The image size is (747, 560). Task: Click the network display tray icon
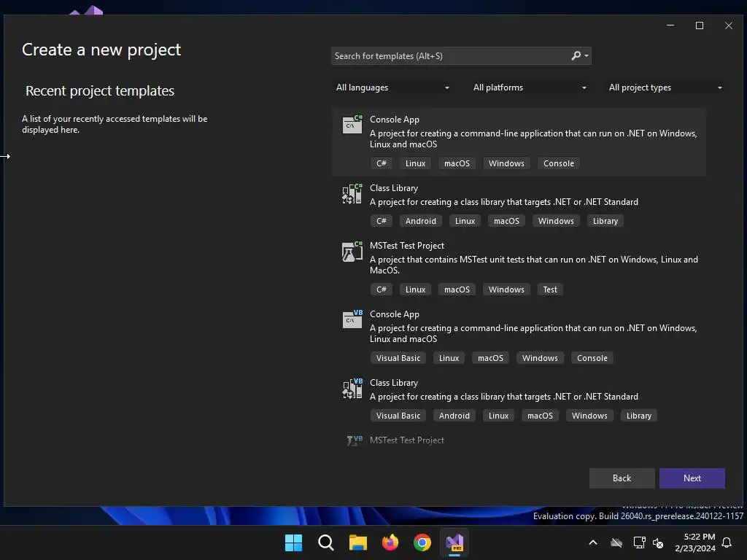point(639,542)
